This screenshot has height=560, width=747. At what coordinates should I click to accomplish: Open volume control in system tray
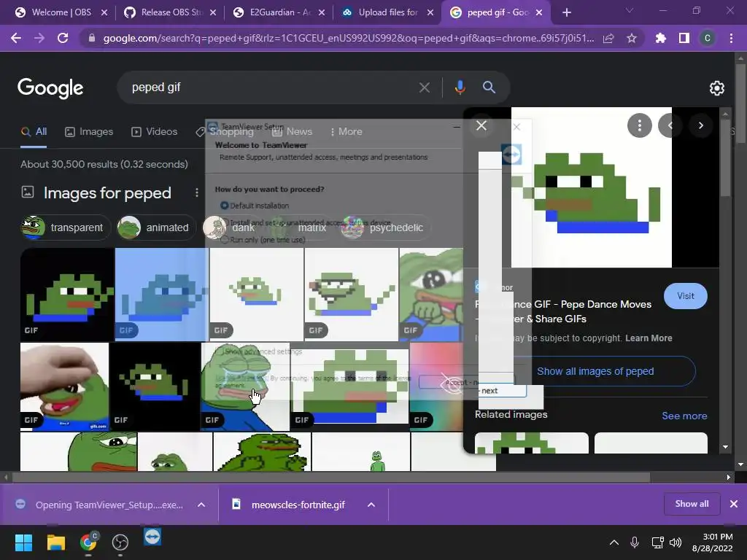pos(676,542)
